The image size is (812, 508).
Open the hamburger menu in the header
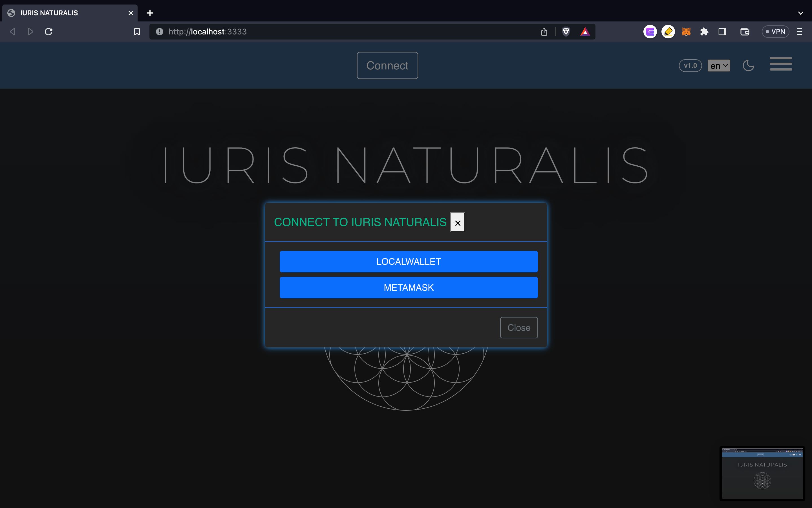click(x=781, y=64)
